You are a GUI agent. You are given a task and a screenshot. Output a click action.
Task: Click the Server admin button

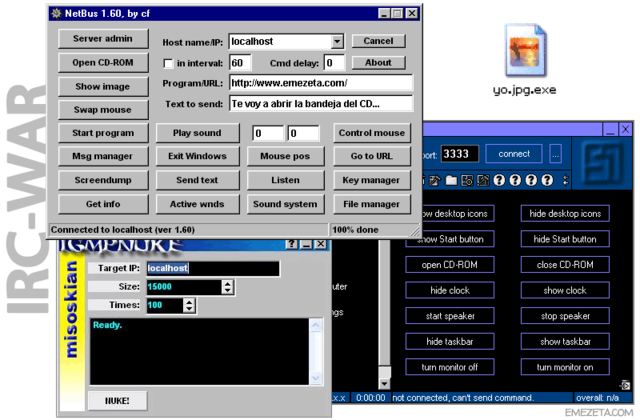pyautogui.click(x=103, y=39)
